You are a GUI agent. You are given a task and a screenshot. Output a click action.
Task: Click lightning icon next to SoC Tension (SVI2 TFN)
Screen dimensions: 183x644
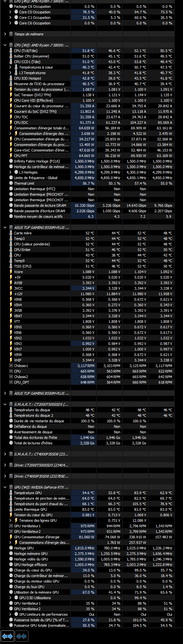(11, 95)
